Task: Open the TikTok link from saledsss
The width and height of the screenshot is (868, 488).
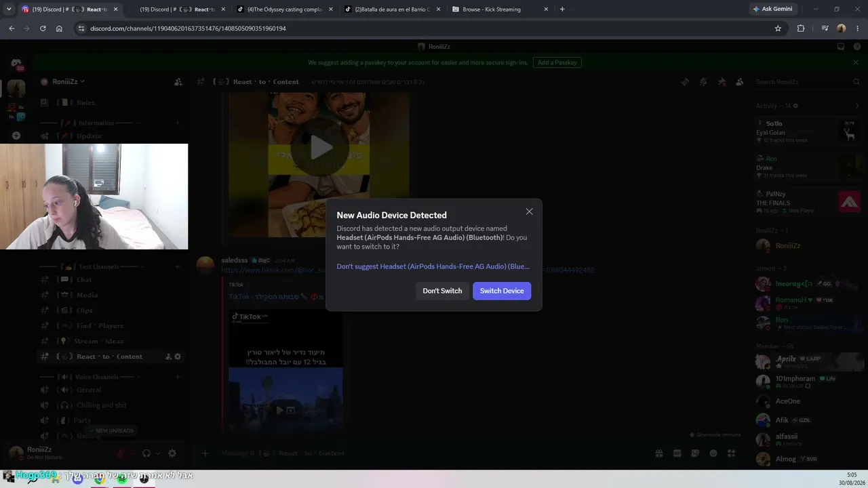Action: 407,270
